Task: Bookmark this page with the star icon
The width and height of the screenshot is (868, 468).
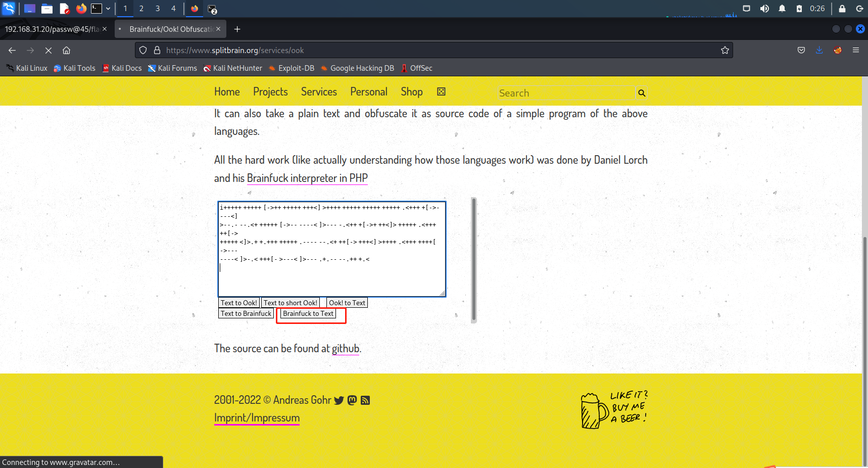Action: [x=725, y=50]
